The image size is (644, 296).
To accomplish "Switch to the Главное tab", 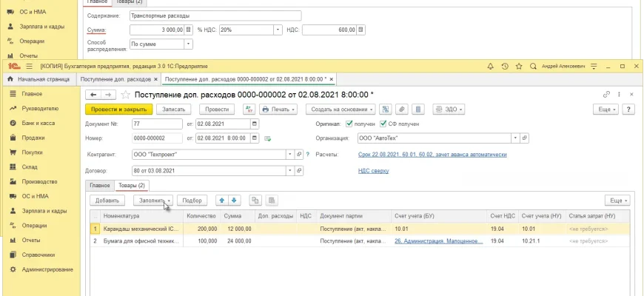I will click(100, 185).
